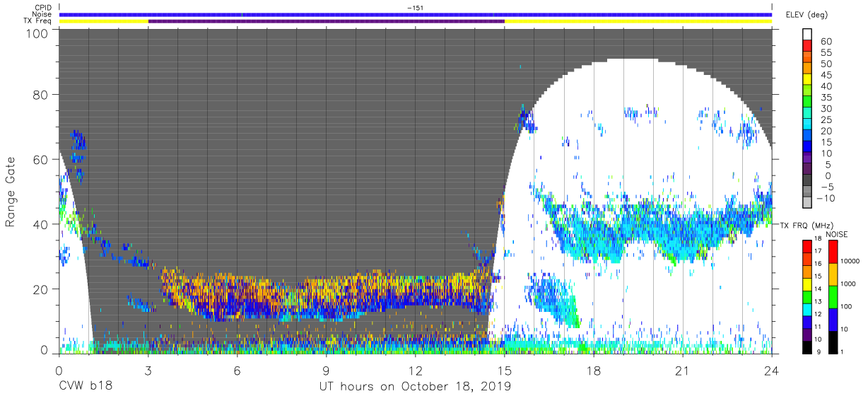Click the 100 tick on the Range Gate axis
The width and height of the screenshot is (868, 401).
(x=39, y=33)
